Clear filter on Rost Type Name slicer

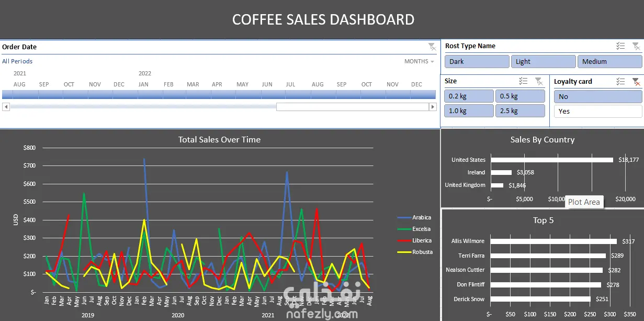coord(636,46)
